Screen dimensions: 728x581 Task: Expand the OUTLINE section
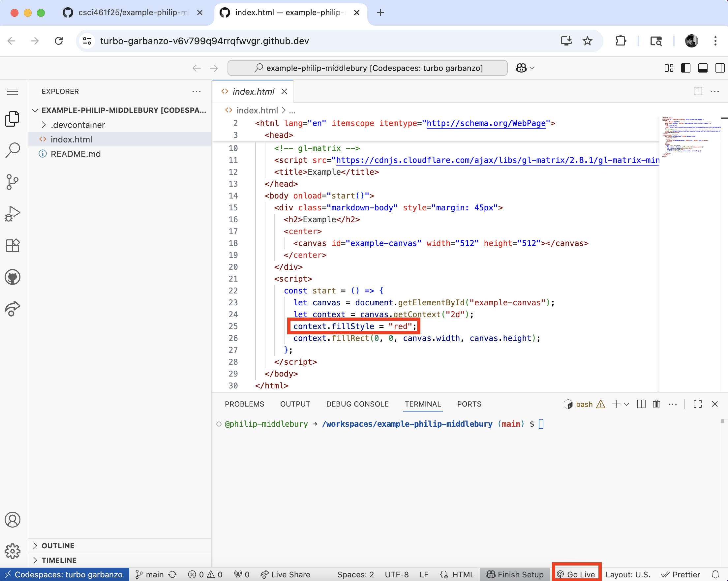(x=120, y=545)
